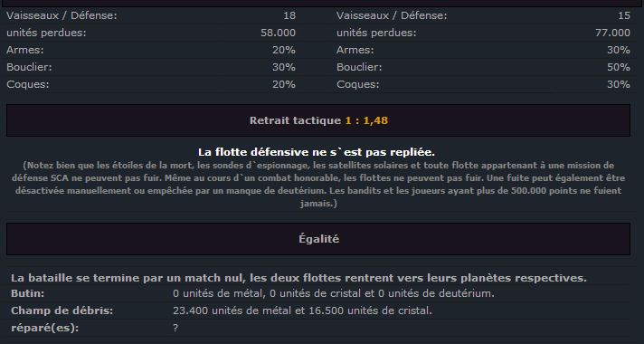Viewport: 644px width, 344px height.
Task: Click the grey note about étoiles de la mort
Action: tap(318, 185)
